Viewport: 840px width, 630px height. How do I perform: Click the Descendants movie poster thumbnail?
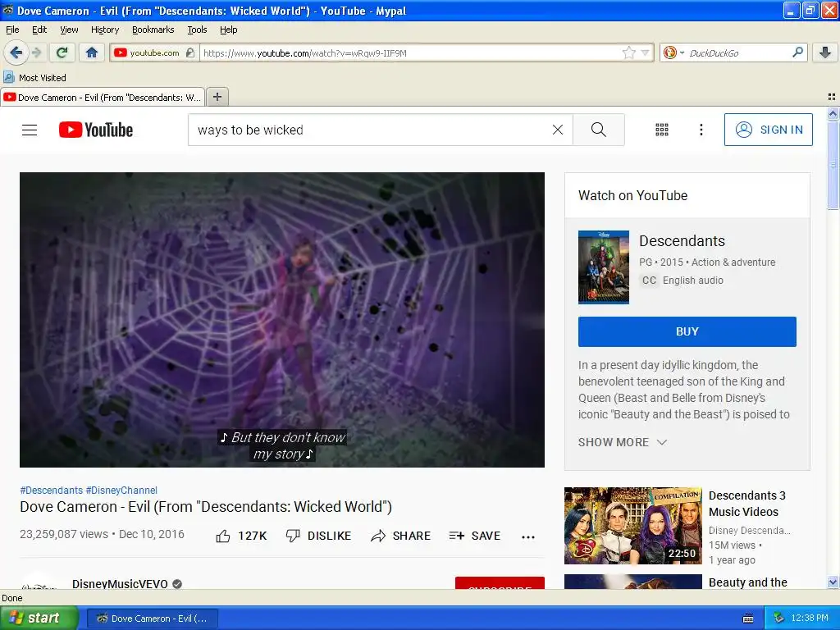coord(603,267)
